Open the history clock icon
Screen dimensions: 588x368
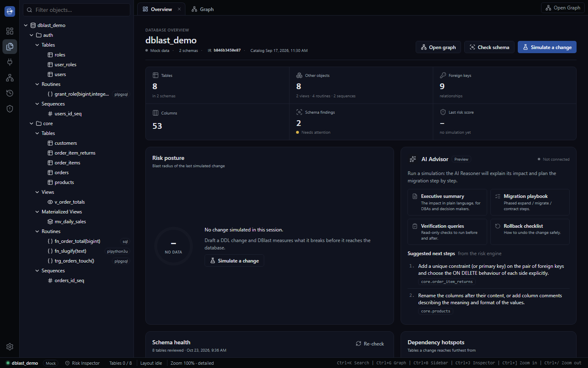click(x=10, y=93)
